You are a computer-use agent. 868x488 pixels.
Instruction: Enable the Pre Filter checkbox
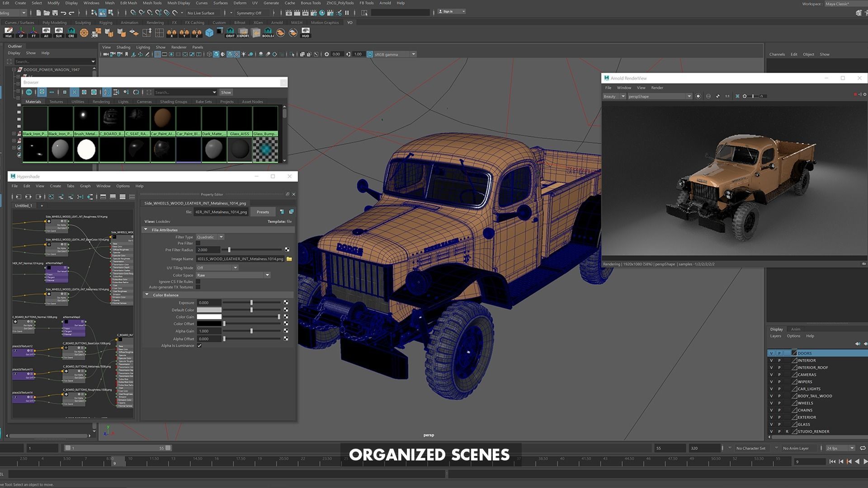pyautogui.click(x=198, y=243)
